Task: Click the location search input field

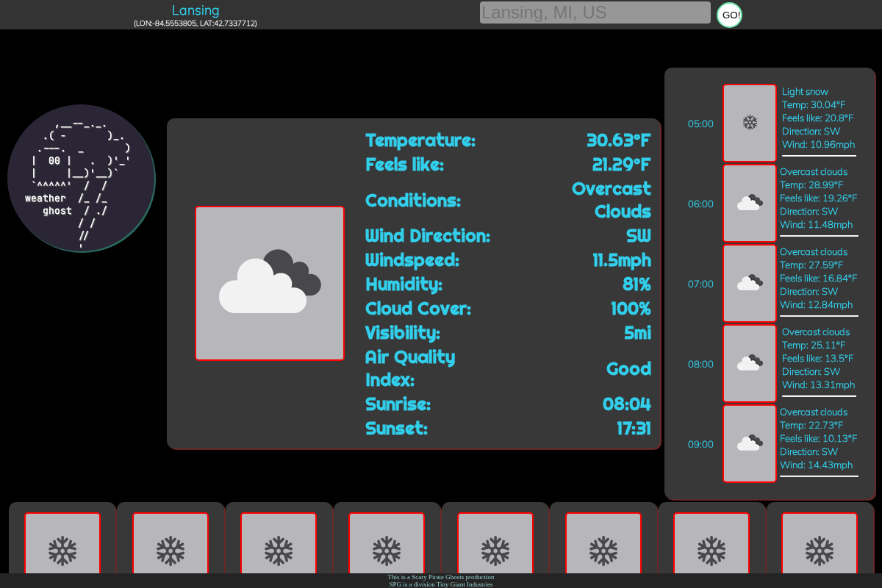Action: coord(595,12)
